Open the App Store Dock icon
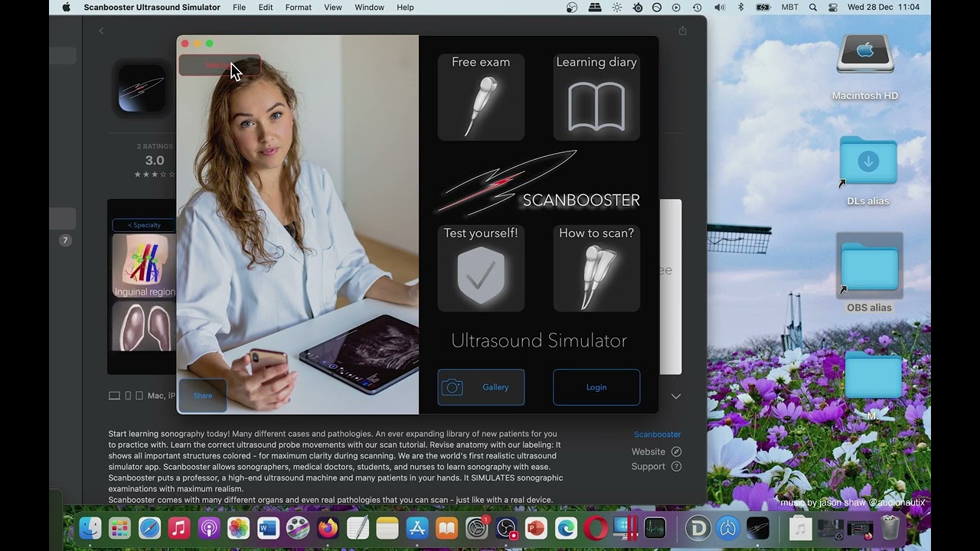The image size is (980, 551). (x=417, y=528)
